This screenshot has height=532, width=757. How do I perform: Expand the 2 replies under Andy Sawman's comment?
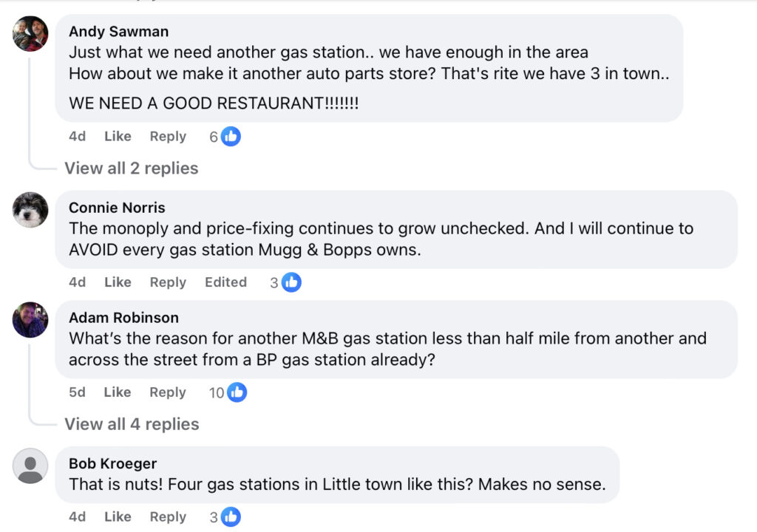click(131, 168)
